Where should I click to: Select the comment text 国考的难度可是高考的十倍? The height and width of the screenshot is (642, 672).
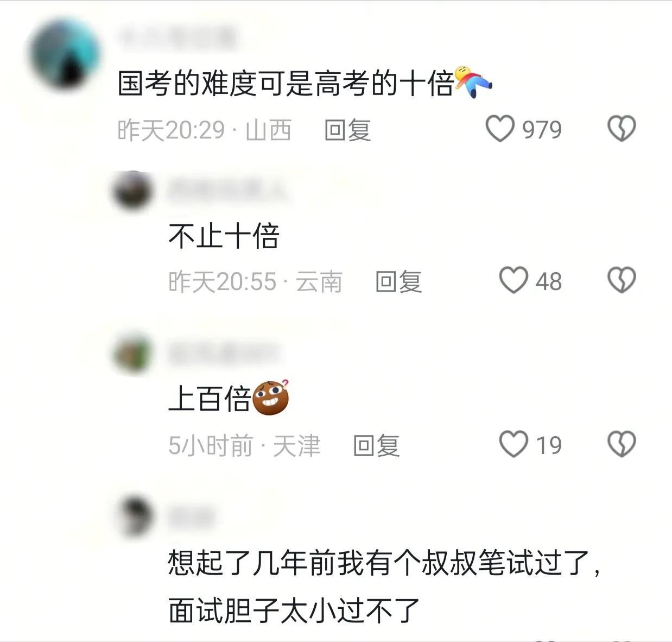click(x=286, y=84)
